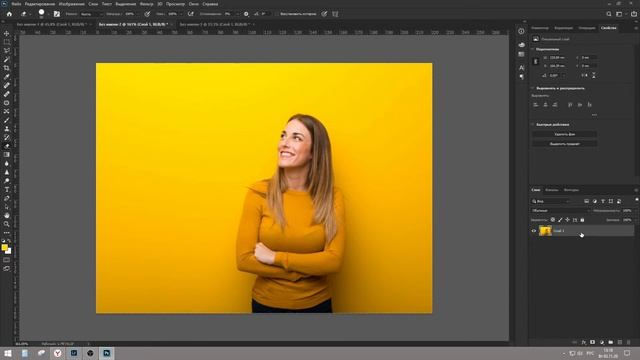Image resolution: width=640 pixels, height=360 pixels.
Task: Switch to the Контуры tab
Action: 571,190
